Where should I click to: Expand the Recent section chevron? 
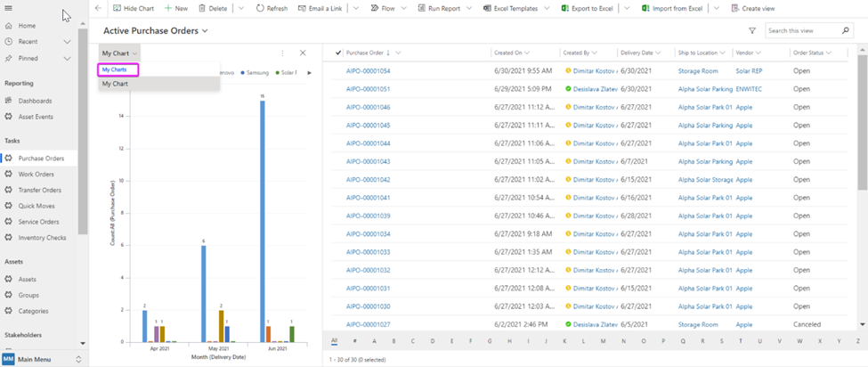(x=69, y=41)
